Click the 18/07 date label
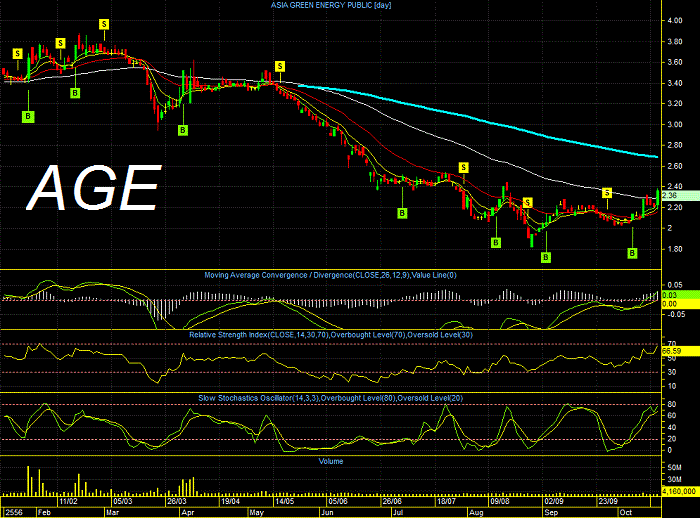 coord(446,501)
